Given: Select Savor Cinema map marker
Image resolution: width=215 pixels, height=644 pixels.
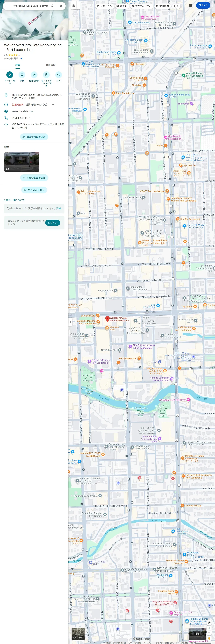Looking at the screenshot, I should point(160,439).
